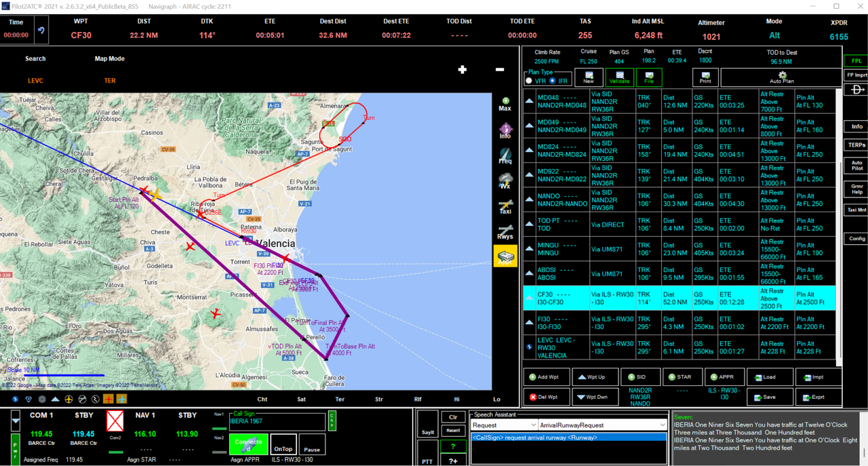Expand the MD049 waypoint row arrow
Screen dimensions: 868x466
530,125
